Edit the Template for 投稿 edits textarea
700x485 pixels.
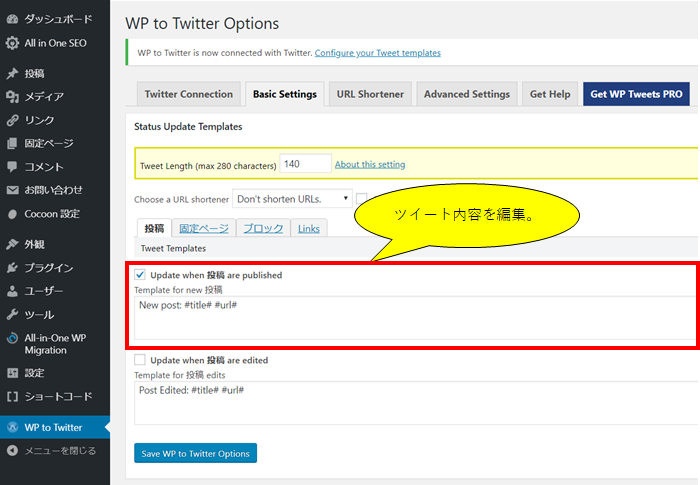[416, 403]
